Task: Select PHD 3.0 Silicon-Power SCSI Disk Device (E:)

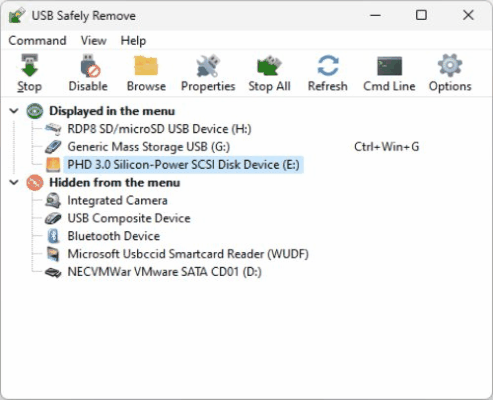Action: click(183, 165)
